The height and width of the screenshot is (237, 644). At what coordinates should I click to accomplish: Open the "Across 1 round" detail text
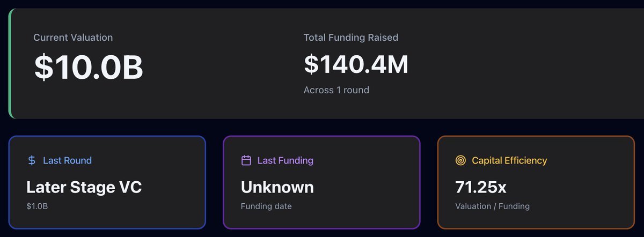tap(336, 90)
